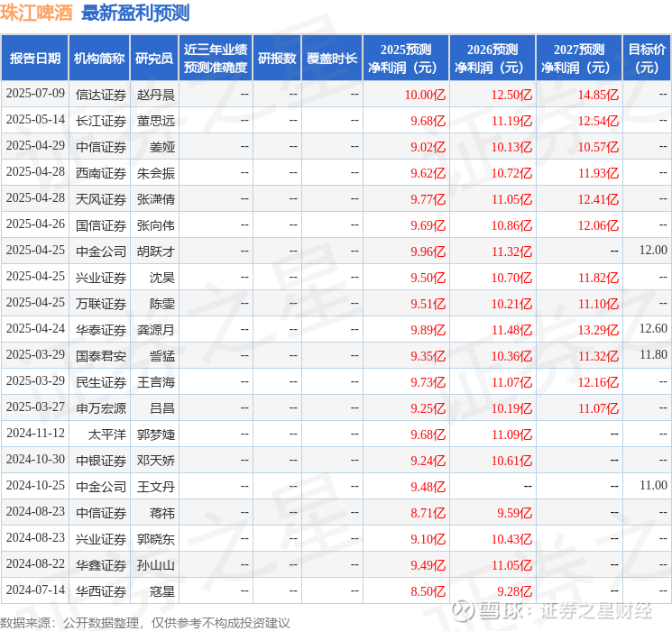Select the 华鑫证券 institution cell
The width and height of the screenshot is (672, 631).
(101, 565)
